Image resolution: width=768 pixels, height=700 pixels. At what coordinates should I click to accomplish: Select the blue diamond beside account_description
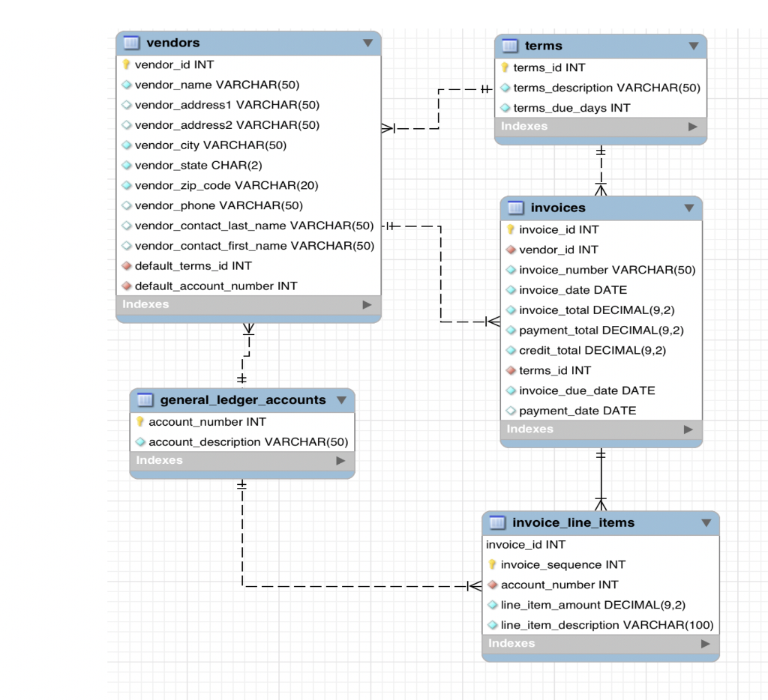[x=141, y=441]
